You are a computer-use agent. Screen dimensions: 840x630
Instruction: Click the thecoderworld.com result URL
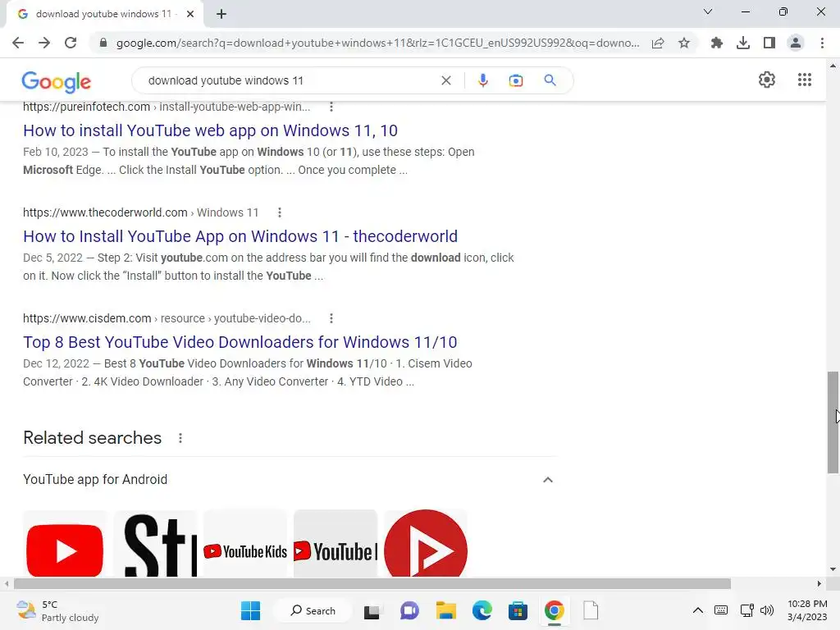point(140,212)
